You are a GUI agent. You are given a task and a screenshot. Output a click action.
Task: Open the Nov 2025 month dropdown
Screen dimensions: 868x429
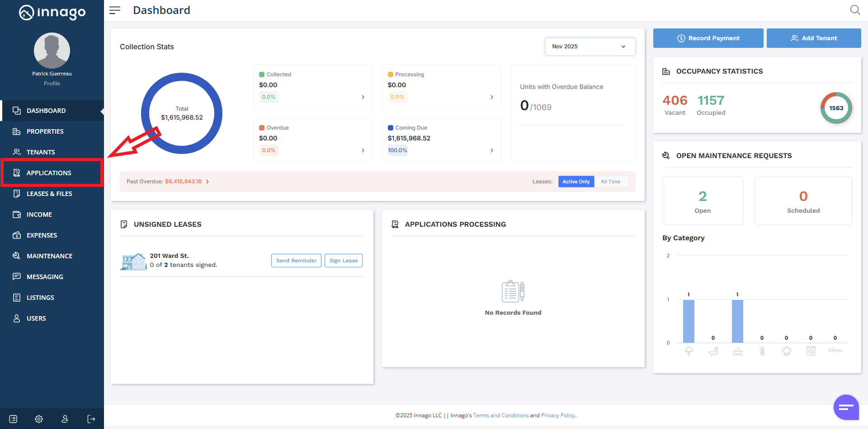tap(590, 47)
